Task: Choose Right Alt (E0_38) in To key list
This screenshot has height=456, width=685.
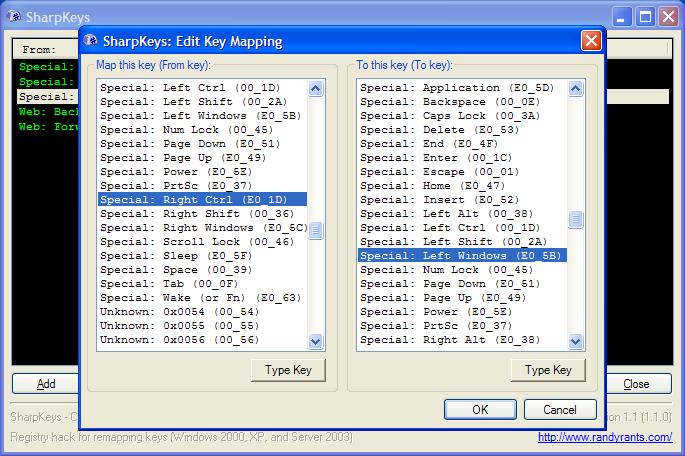Action: pos(463,339)
